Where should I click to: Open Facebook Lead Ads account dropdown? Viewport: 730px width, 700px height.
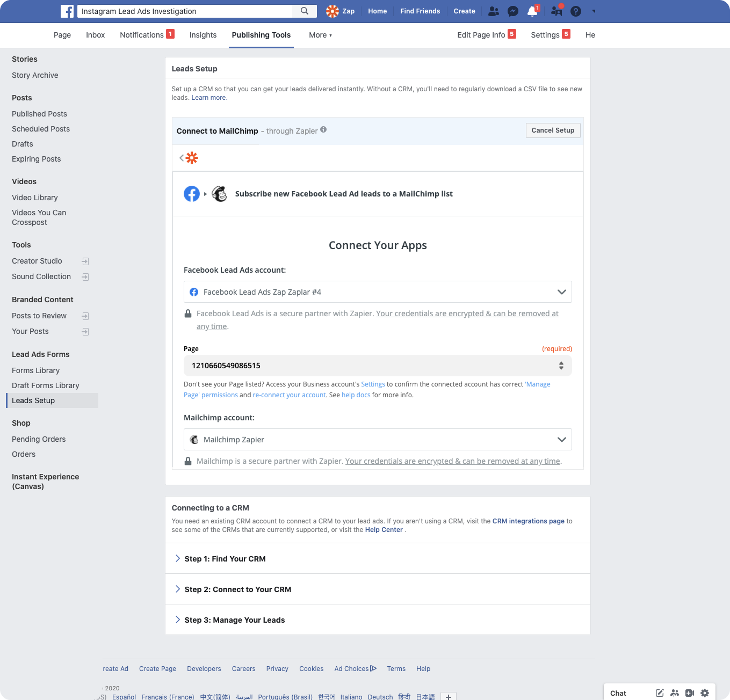tap(378, 292)
